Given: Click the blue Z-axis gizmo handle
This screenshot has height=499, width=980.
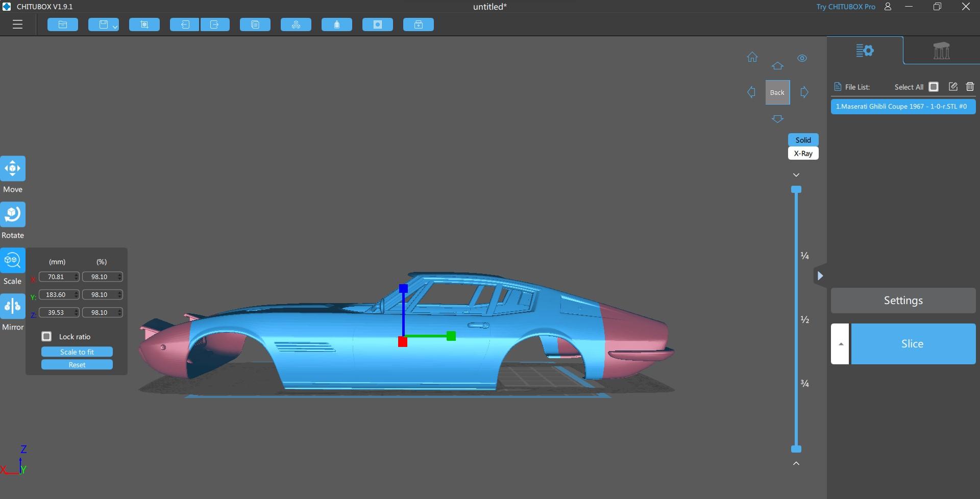Looking at the screenshot, I should pyautogui.click(x=403, y=289).
